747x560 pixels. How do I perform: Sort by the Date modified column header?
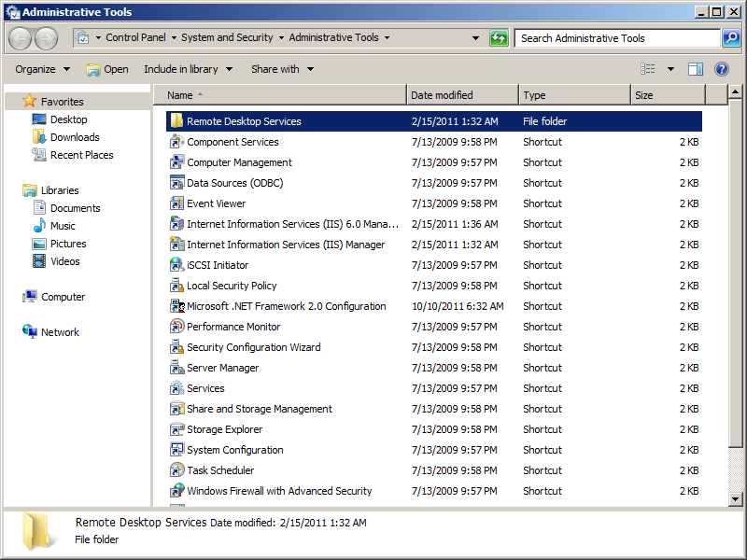point(462,95)
